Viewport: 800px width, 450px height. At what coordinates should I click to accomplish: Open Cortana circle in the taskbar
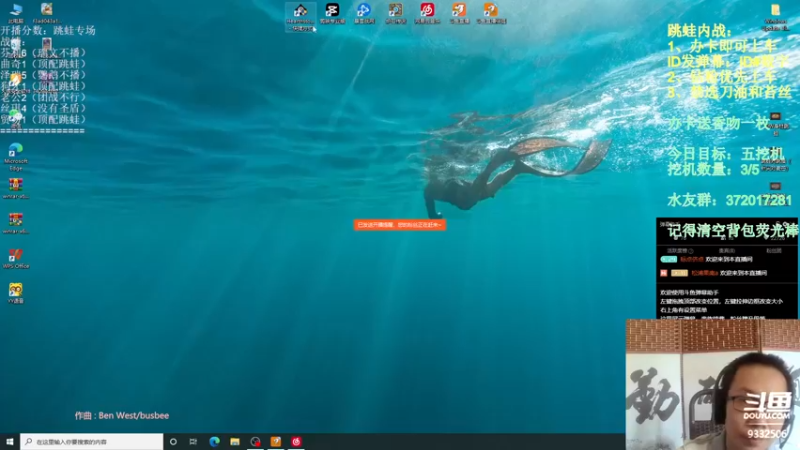173,441
